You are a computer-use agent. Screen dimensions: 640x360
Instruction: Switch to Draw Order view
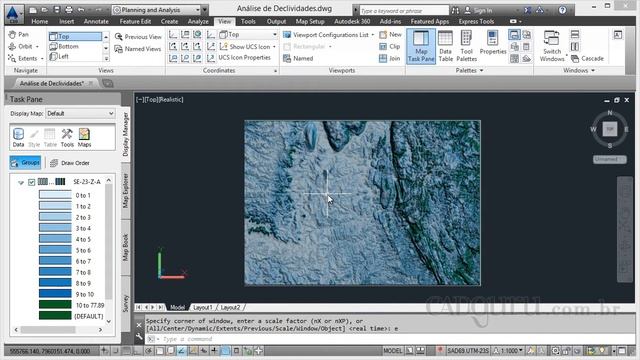(x=69, y=163)
